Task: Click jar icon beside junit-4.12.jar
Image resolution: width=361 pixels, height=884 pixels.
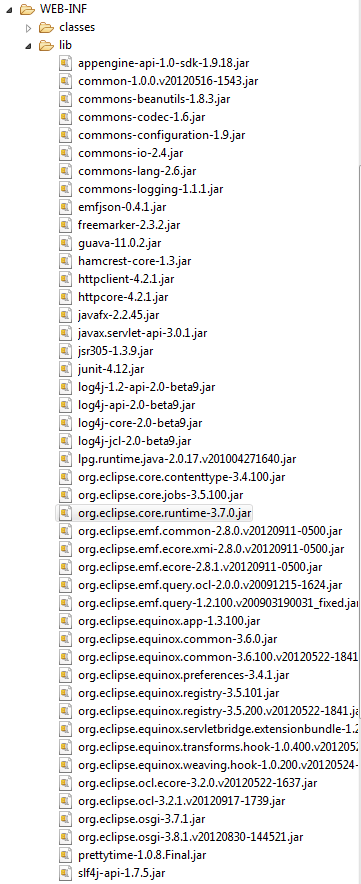Action: pyautogui.click(x=65, y=369)
